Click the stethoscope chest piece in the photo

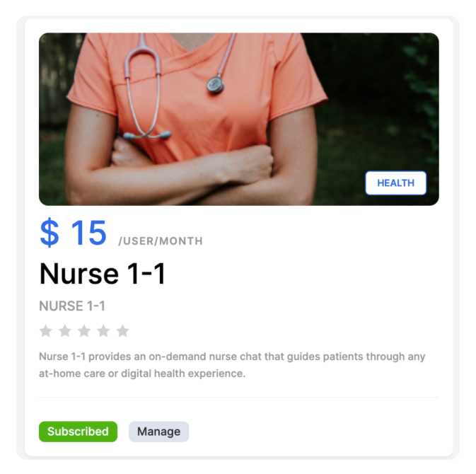point(215,84)
